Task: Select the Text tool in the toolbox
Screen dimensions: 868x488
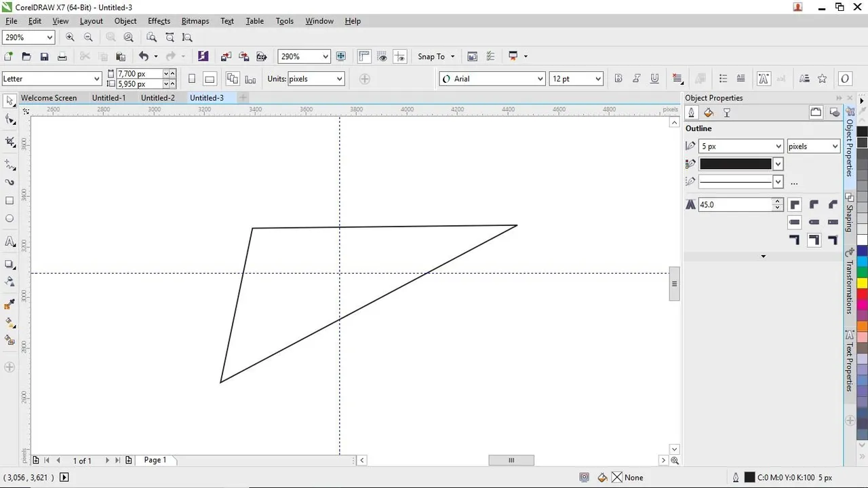Action: (x=9, y=242)
